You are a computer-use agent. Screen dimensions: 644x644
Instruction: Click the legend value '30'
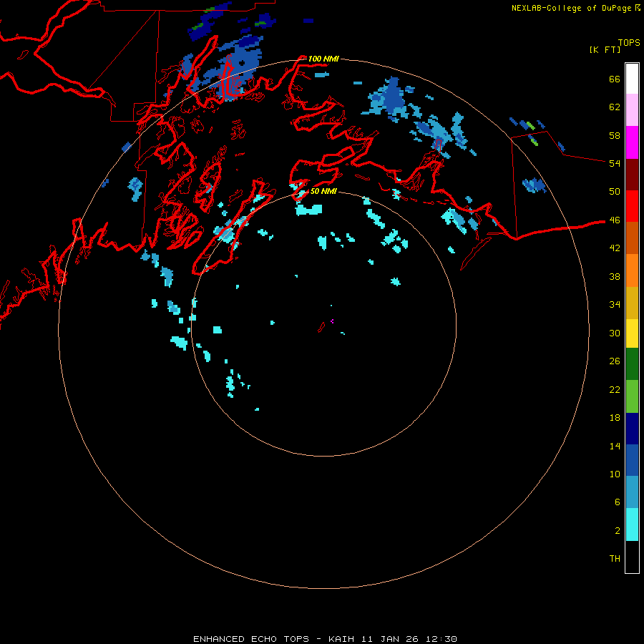point(615,333)
